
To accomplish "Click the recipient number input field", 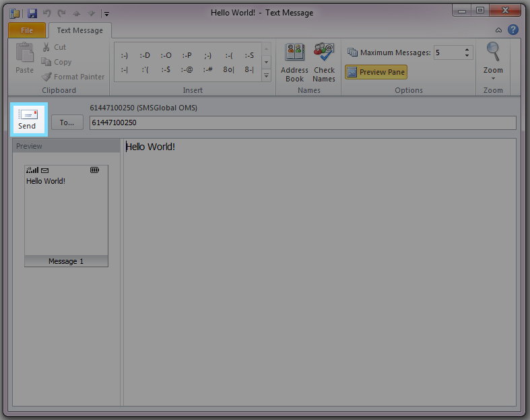I will pyautogui.click(x=302, y=123).
